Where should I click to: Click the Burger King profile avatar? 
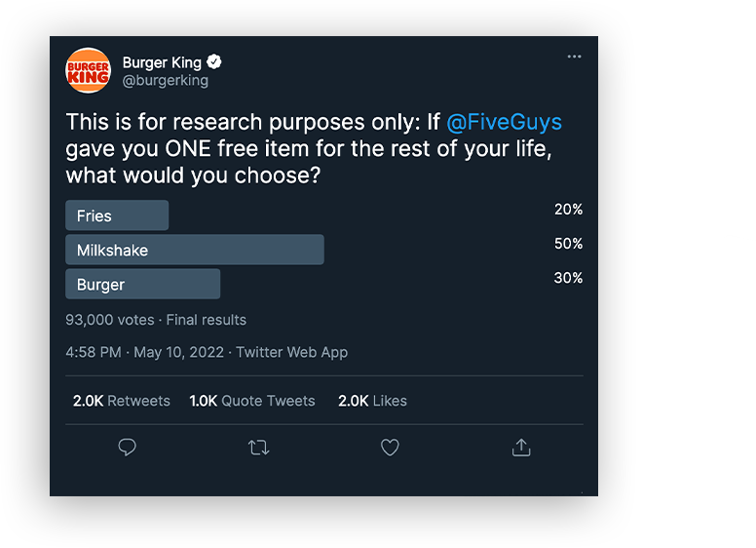point(88,70)
